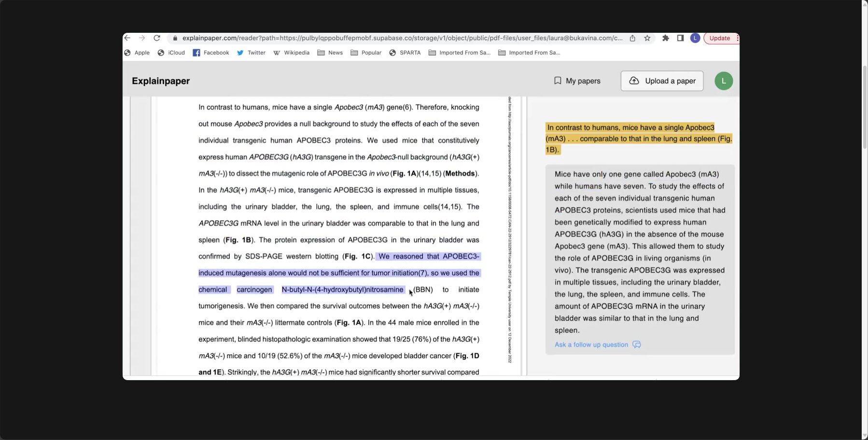Click the word (BBN) in paper
868x440 pixels.
(423, 290)
